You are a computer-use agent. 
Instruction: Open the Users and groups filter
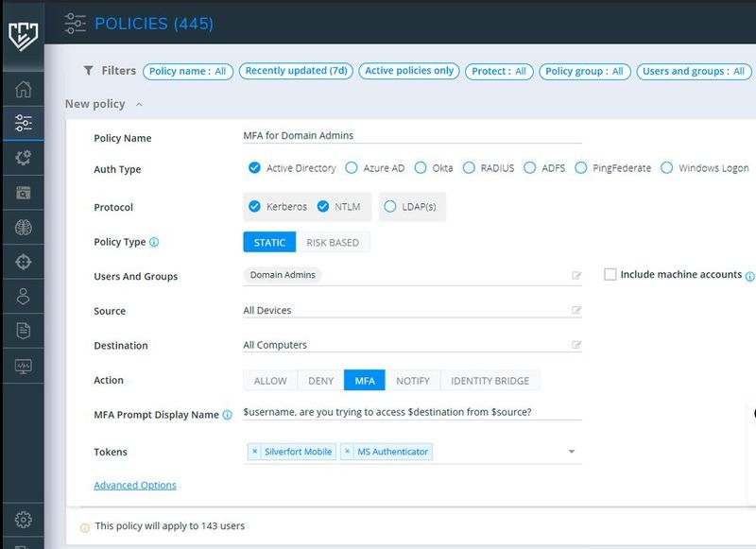(x=694, y=71)
